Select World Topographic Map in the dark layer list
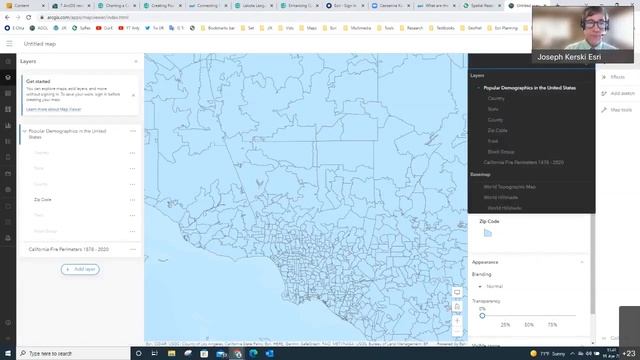Image resolution: width=640 pixels, height=360 pixels. coord(509,187)
